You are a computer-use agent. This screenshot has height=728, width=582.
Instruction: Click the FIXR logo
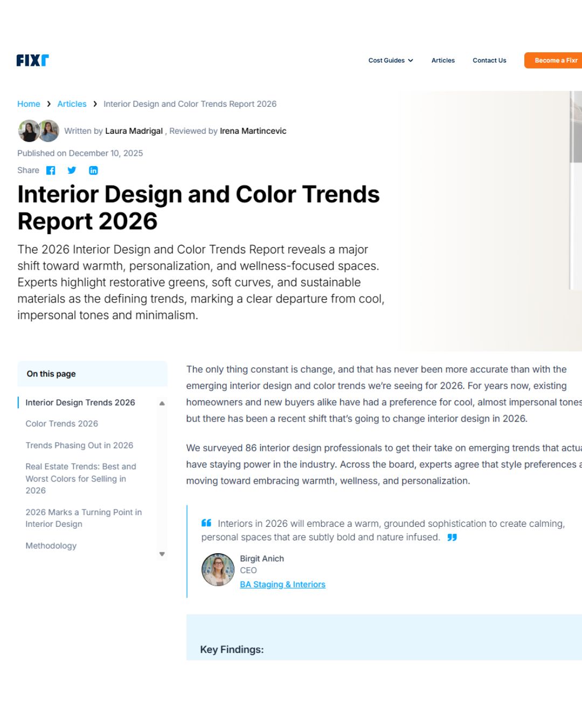[32, 60]
